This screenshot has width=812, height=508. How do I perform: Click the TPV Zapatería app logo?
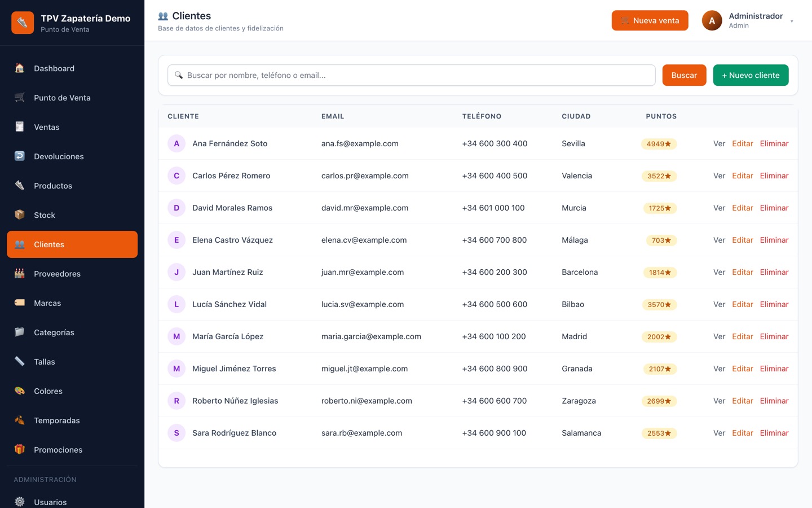[23, 23]
